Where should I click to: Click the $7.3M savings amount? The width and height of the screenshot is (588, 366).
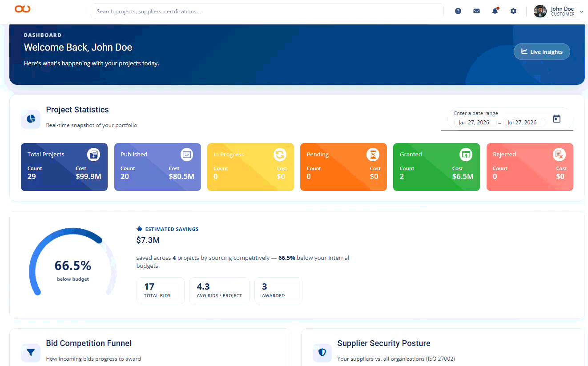(148, 240)
